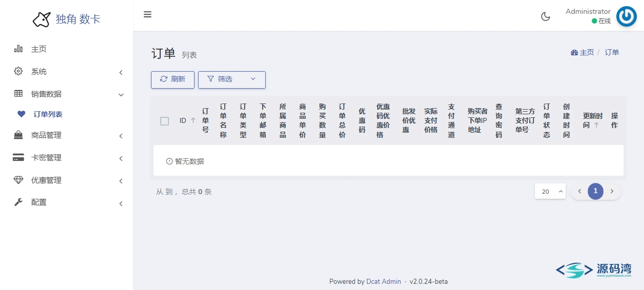Image resolution: width=644 pixels, height=290 pixels.
Task: Go to previous page arrow
Action: (579, 191)
